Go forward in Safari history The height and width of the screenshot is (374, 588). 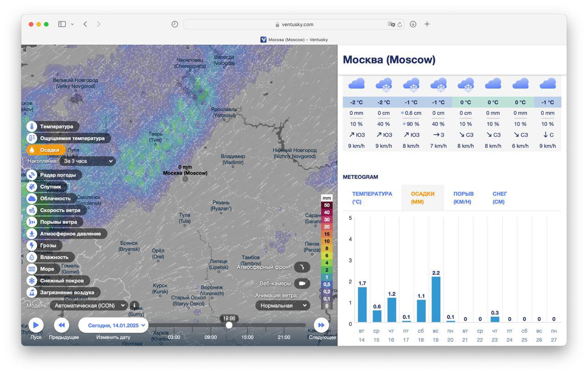(x=98, y=24)
